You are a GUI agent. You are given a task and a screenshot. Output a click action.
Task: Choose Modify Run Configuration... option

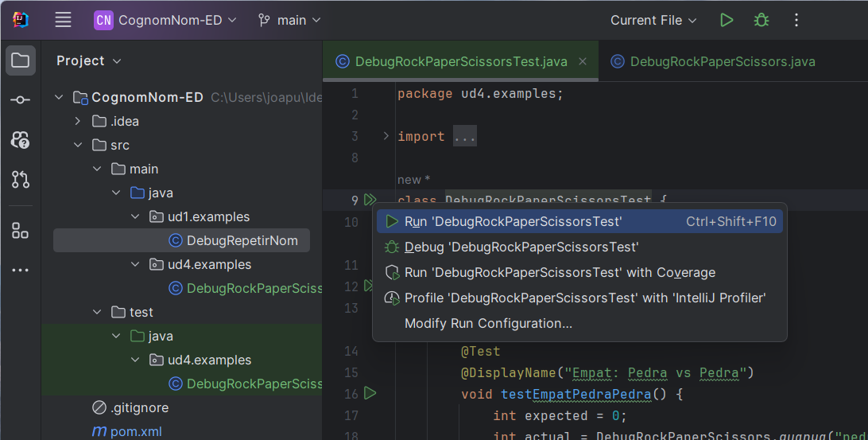click(x=488, y=324)
